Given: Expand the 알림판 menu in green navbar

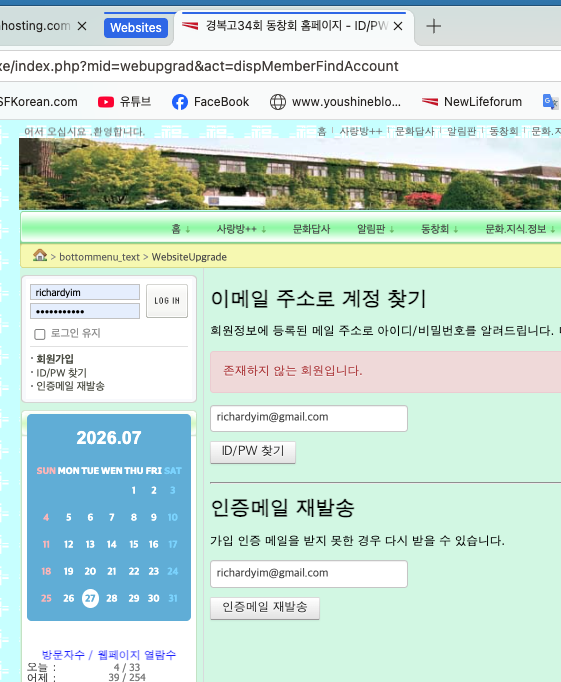Looking at the screenshot, I should (375, 229).
